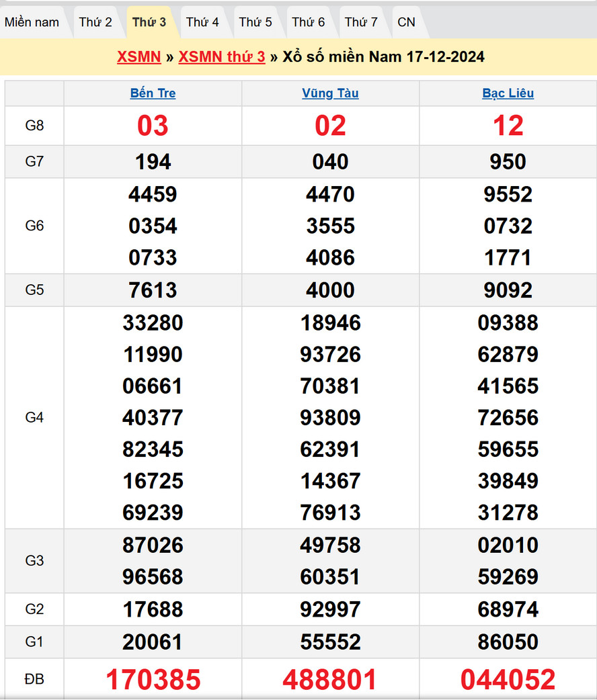Viewport: 597px width, 700px height.
Task: Switch to the Thứ 7 tab
Action: (x=362, y=21)
